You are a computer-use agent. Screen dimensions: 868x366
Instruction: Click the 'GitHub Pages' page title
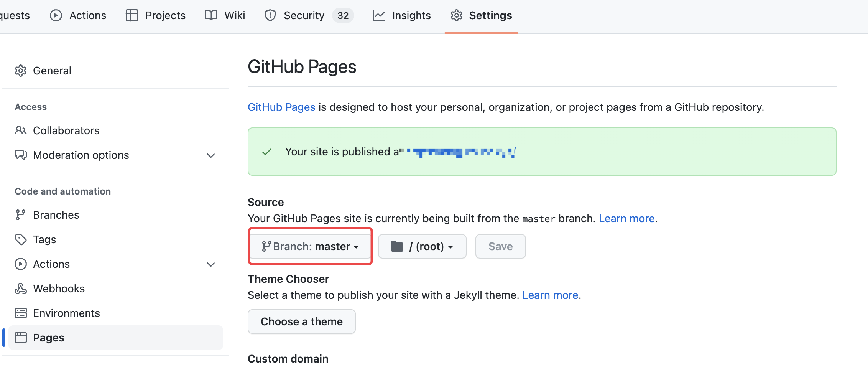302,67
